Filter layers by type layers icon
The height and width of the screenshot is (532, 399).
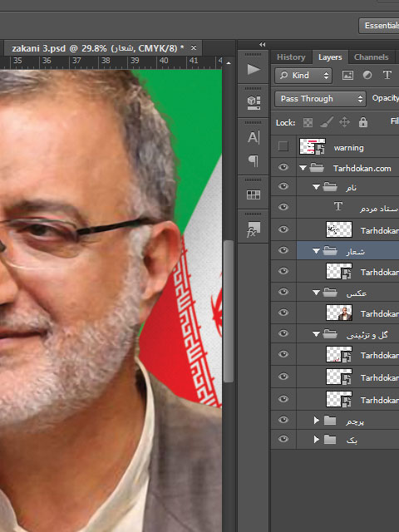click(387, 75)
